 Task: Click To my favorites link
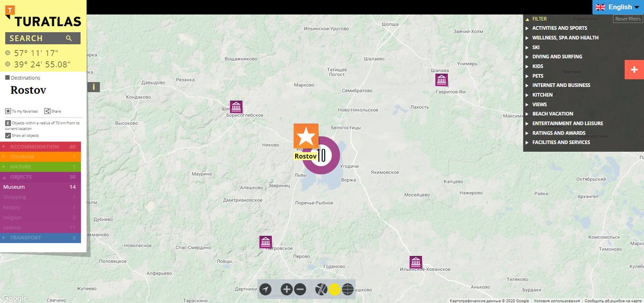25,112
